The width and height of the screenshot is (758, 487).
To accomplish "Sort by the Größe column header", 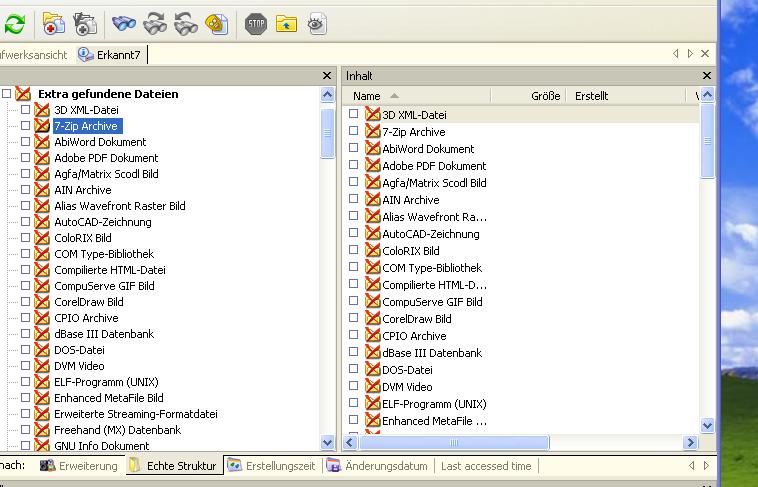I will pos(528,96).
